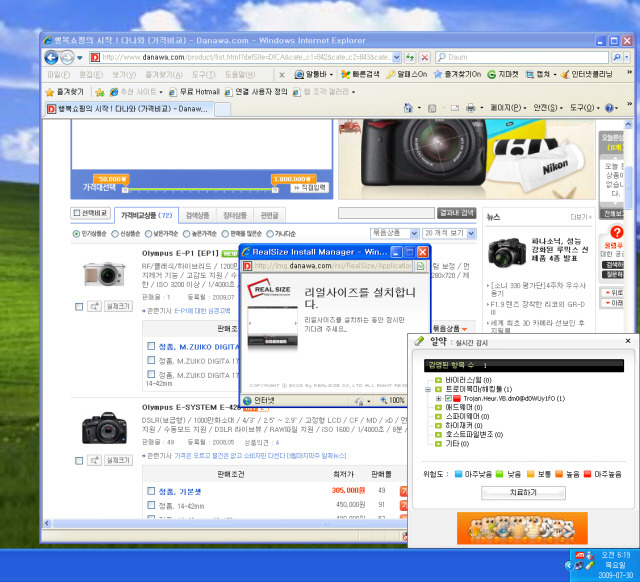Screen dimensions: 640x582
Task: Select 높은가격순 sort radio button
Action: [187, 234]
